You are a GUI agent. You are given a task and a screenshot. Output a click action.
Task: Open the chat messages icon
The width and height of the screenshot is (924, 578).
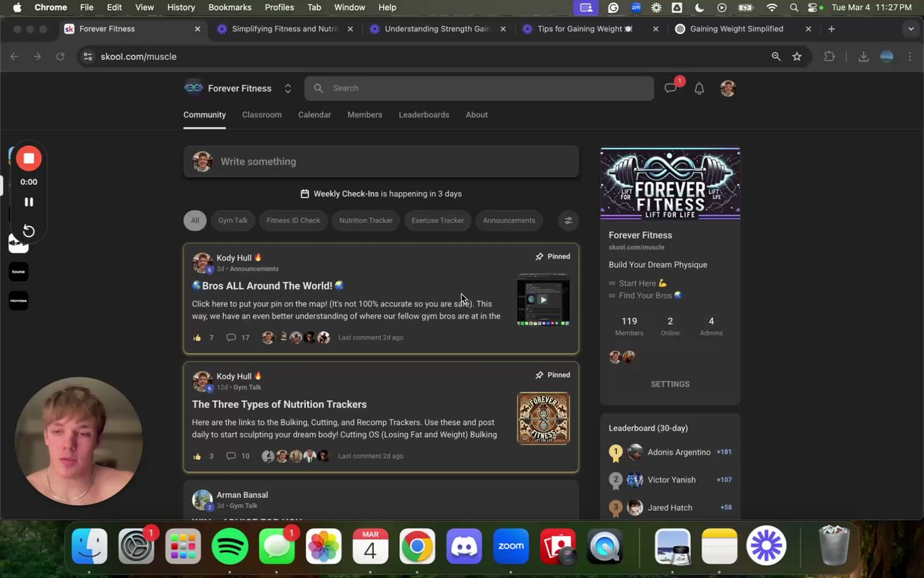click(x=671, y=88)
